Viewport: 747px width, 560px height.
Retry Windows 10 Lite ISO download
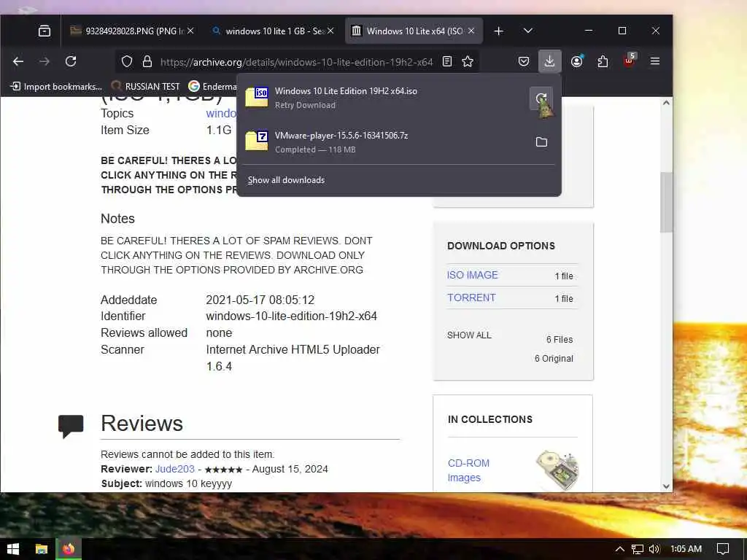click(x=541, y=98)
